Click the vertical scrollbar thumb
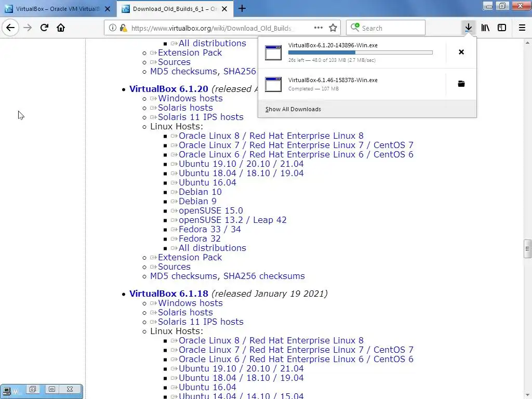 click(x=527, y=249)
